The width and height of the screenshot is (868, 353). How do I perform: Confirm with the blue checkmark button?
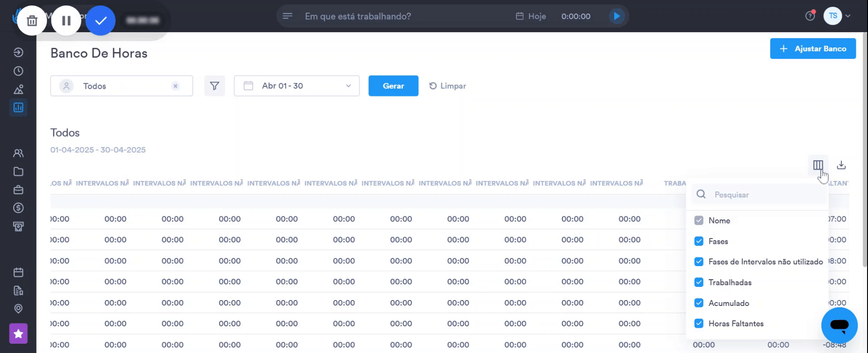click(x=100, y=20)
